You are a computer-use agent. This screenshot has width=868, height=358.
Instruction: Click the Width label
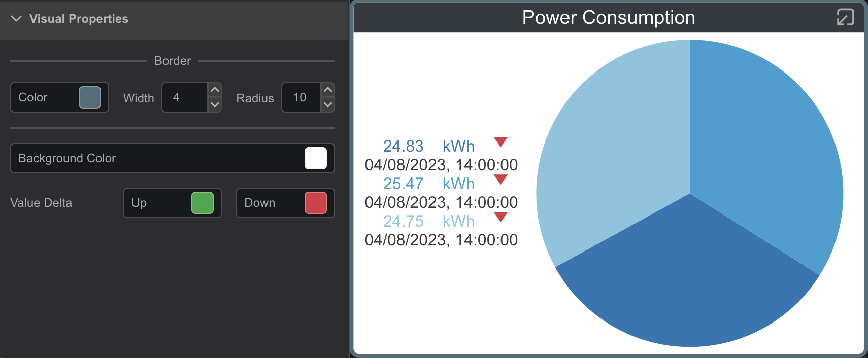139,98
